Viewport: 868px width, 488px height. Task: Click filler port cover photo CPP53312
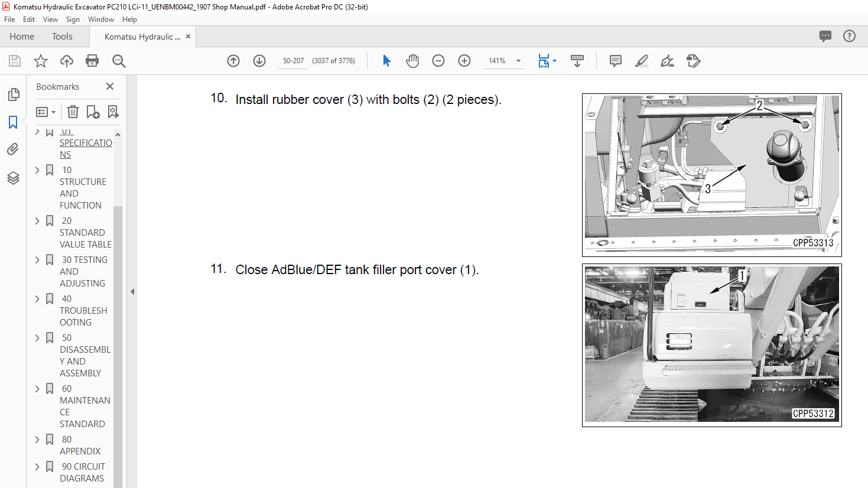coord(712,345)
